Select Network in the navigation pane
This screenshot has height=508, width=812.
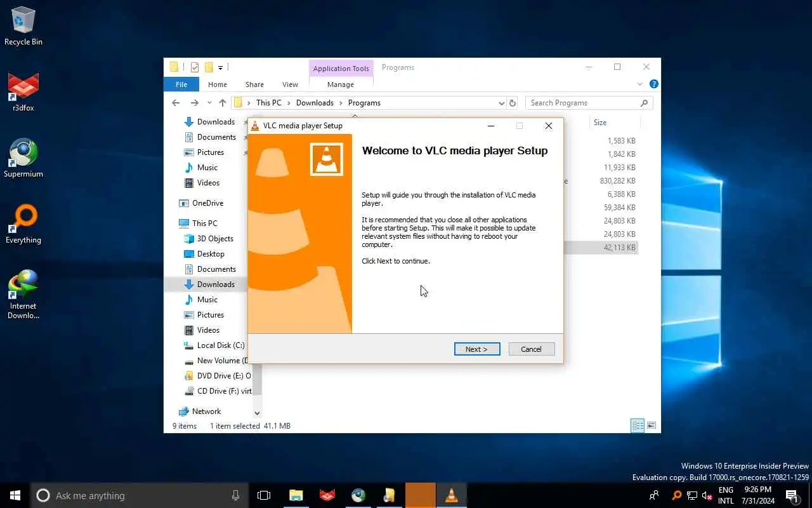tap(206, 411)
